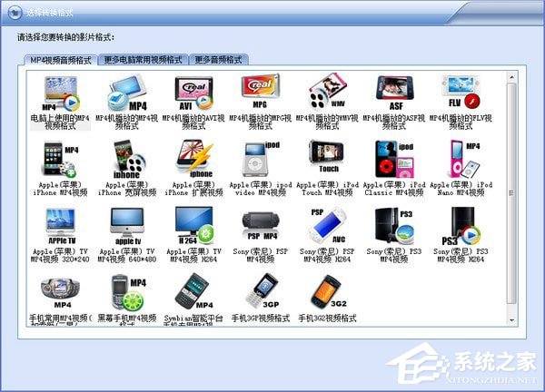Select the mobile 3GP video format

tap(260, 292)
